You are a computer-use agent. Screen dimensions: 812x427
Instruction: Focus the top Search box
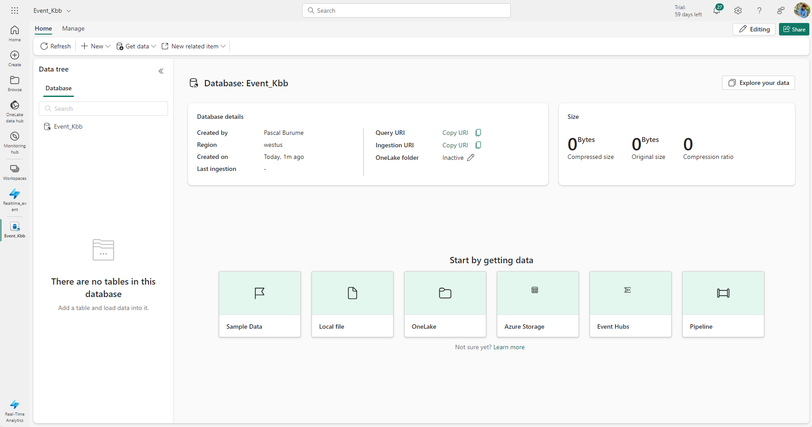(x=407, y=10)
